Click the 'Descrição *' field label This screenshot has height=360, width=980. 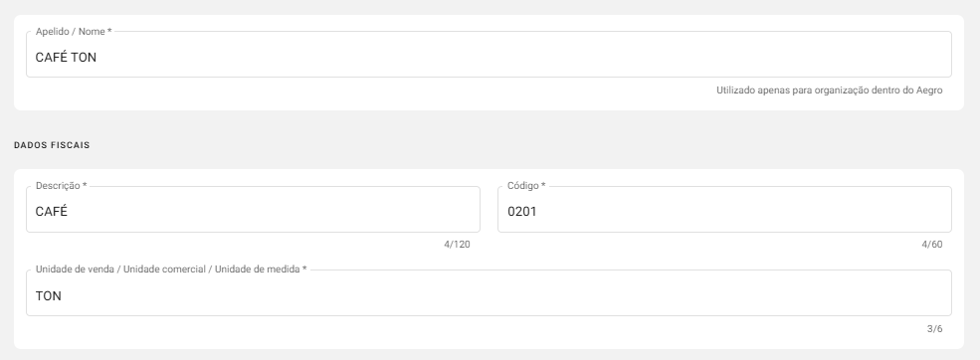tap(62, 186)
